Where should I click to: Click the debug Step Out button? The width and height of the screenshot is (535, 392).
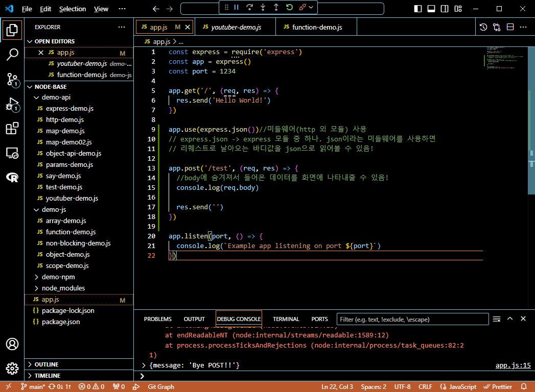pyautogui.click(x=276, y=8)
